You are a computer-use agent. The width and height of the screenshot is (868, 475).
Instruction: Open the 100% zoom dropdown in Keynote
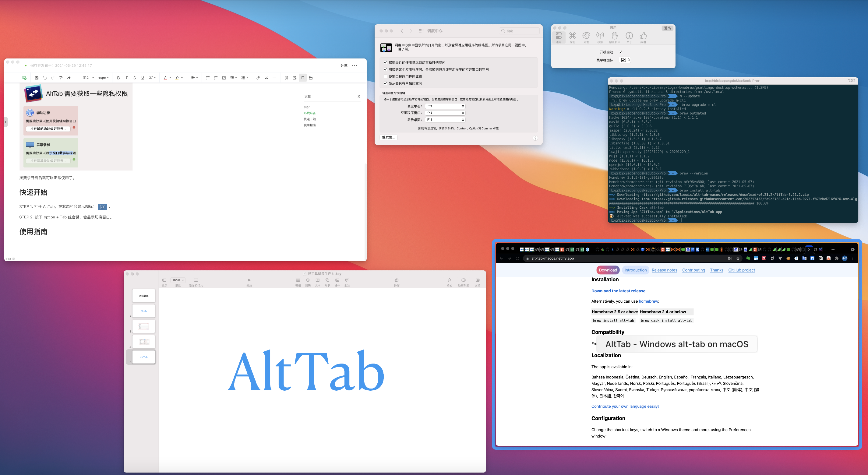pyautogui.click(x=178, y=280)
